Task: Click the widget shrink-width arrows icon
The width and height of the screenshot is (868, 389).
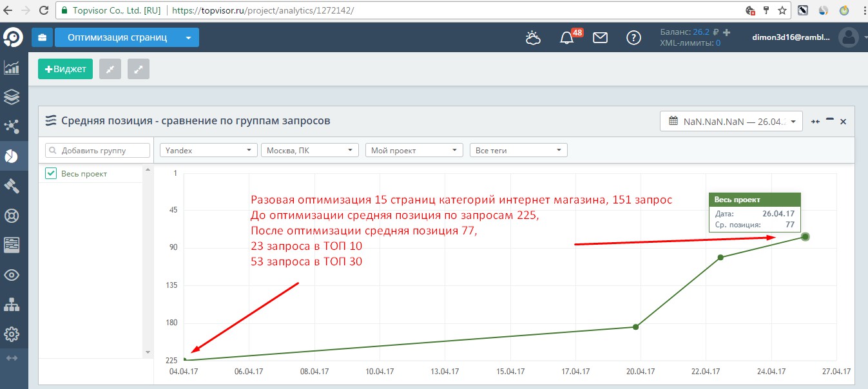Action: tap(816, 121)
